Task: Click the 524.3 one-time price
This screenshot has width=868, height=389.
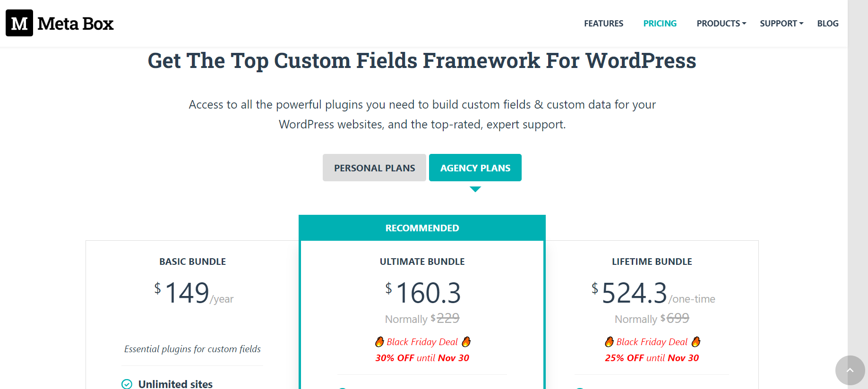Action: pyautogui.click(x=653, y=293)
